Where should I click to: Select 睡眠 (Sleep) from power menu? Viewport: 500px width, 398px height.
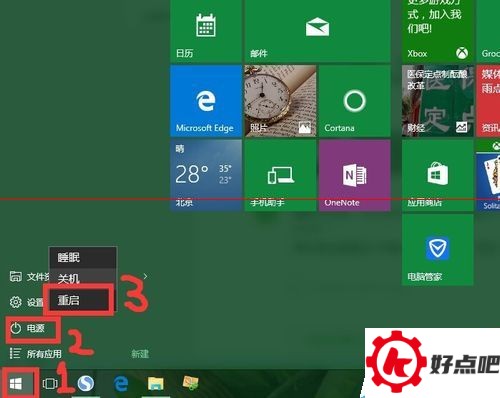coord(83,257)
